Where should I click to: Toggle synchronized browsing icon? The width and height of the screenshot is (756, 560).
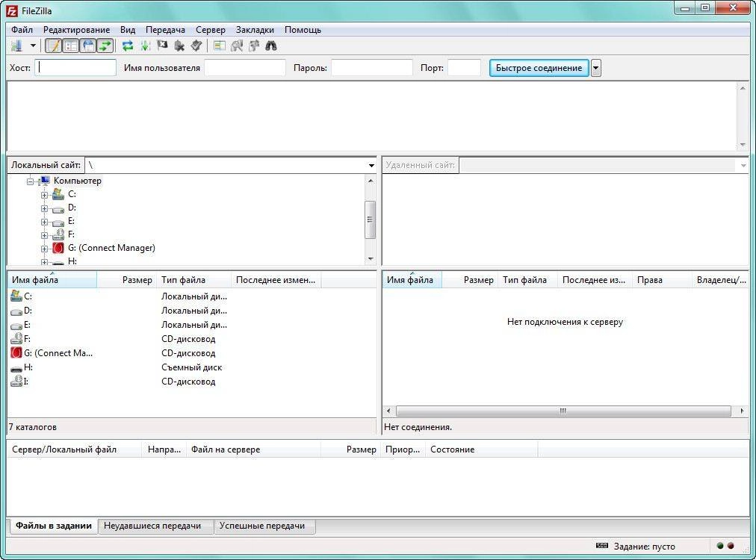pos(253,46)
